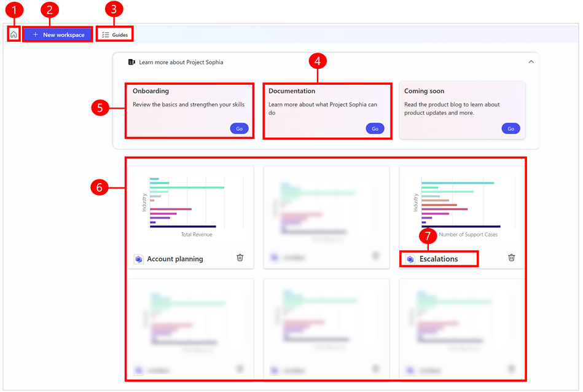Viewport: 583px width, 392px height.
Task: Delete the Escalations workspace
Action: (x=511, y=257)
